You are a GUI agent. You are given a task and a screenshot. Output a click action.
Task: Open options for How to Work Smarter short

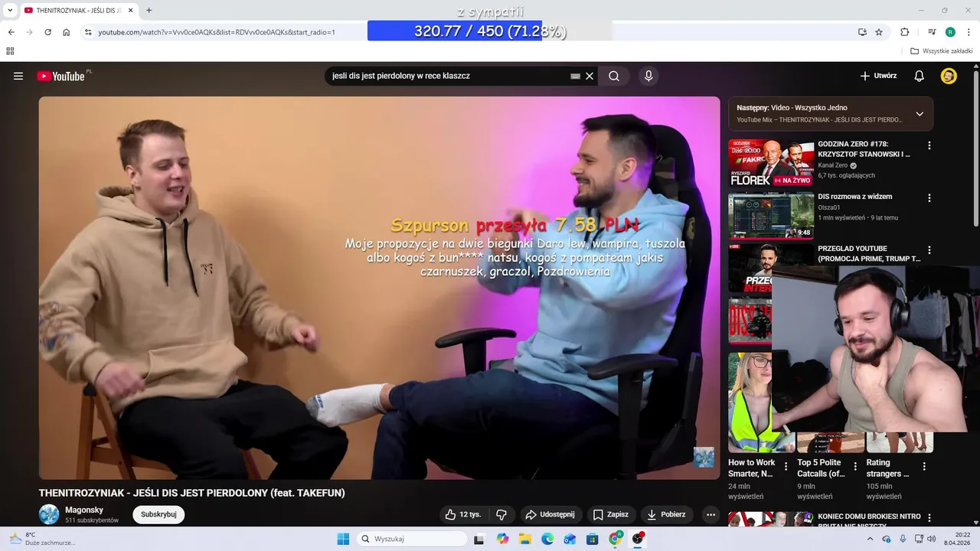point(786,466)
